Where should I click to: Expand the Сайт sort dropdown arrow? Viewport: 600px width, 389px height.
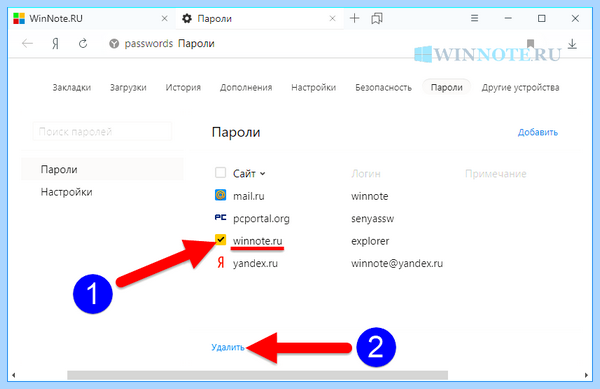point(262,174)
